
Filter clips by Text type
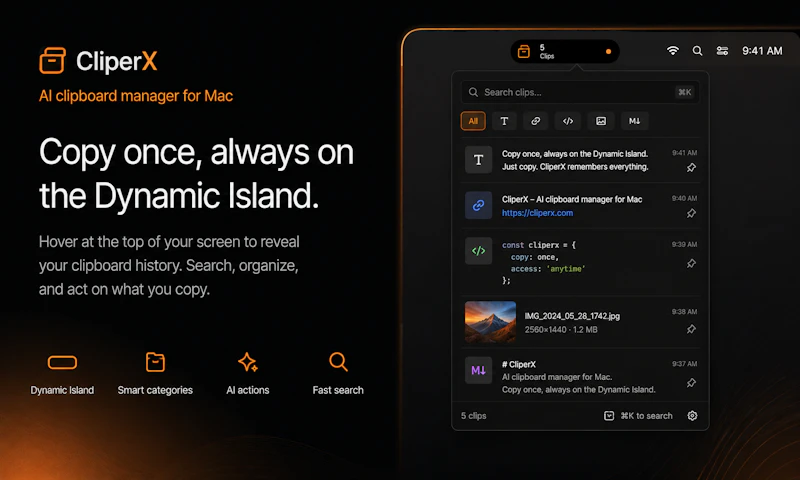(x=504, y=121)
